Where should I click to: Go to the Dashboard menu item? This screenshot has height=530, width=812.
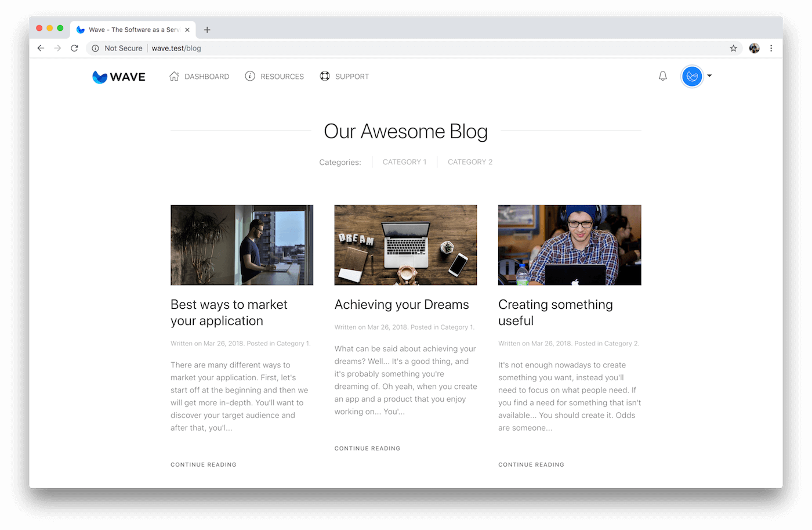pos(199,77)
